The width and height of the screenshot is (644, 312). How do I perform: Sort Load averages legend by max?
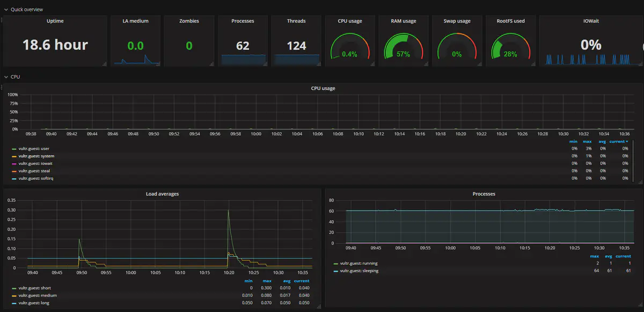pos(266,281)
